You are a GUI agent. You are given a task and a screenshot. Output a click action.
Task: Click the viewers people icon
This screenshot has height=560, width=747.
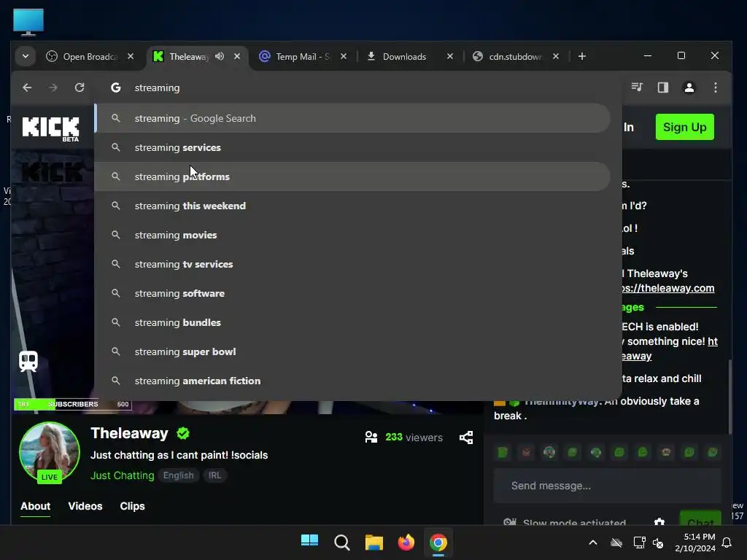tap(371, 437)
